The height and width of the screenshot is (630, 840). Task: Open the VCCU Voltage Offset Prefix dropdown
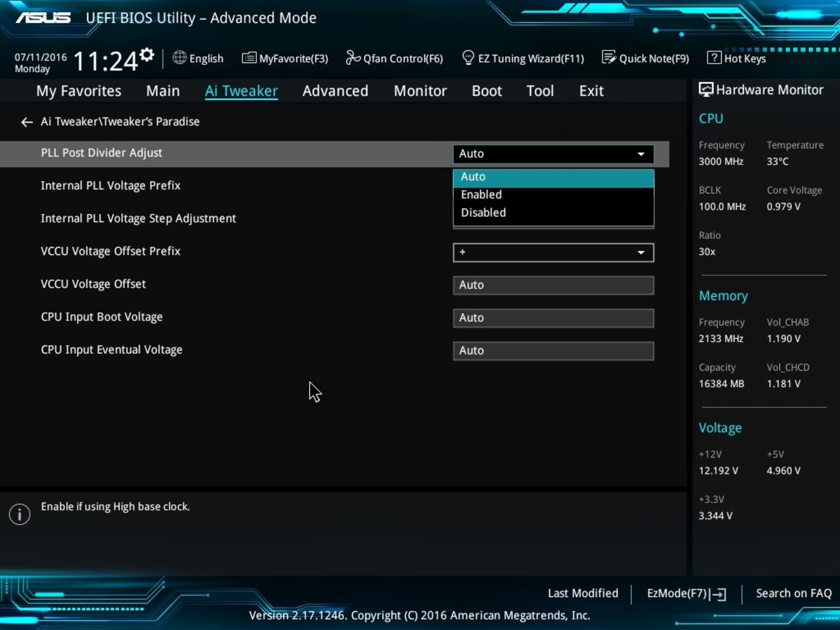coord(553,252)
